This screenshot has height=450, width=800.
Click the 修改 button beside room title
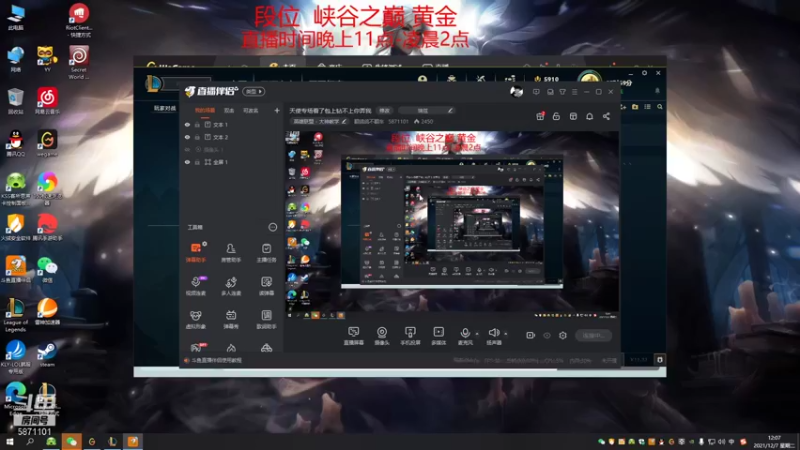384,110
